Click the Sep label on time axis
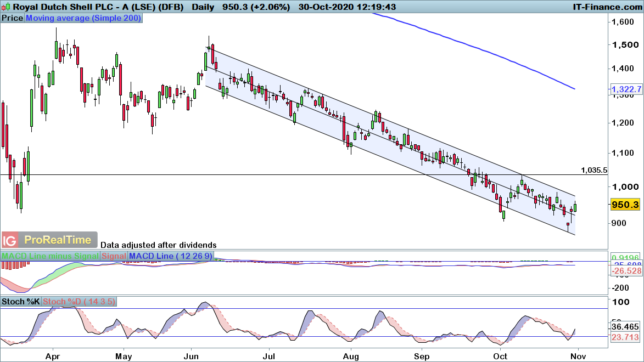The width and height of the screenshot is (644, 362). click(x=422, y=357)
